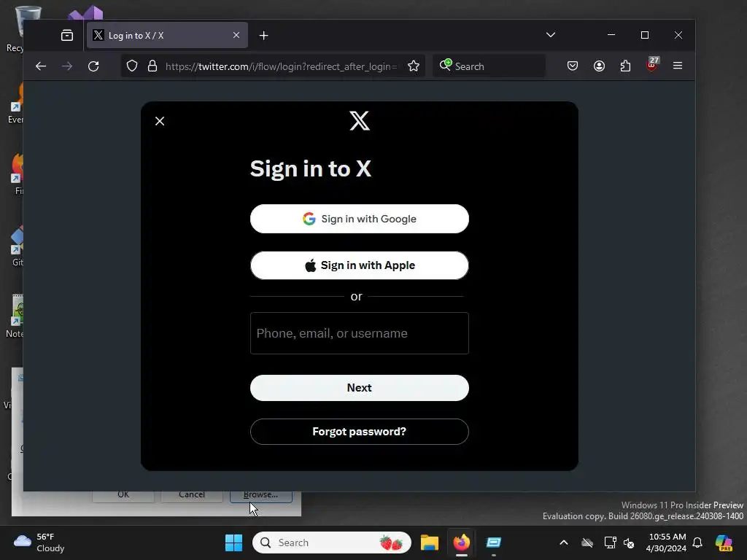Click the Firefox View icon
Viewport: 747px width, 560px height.
[67, 35]
